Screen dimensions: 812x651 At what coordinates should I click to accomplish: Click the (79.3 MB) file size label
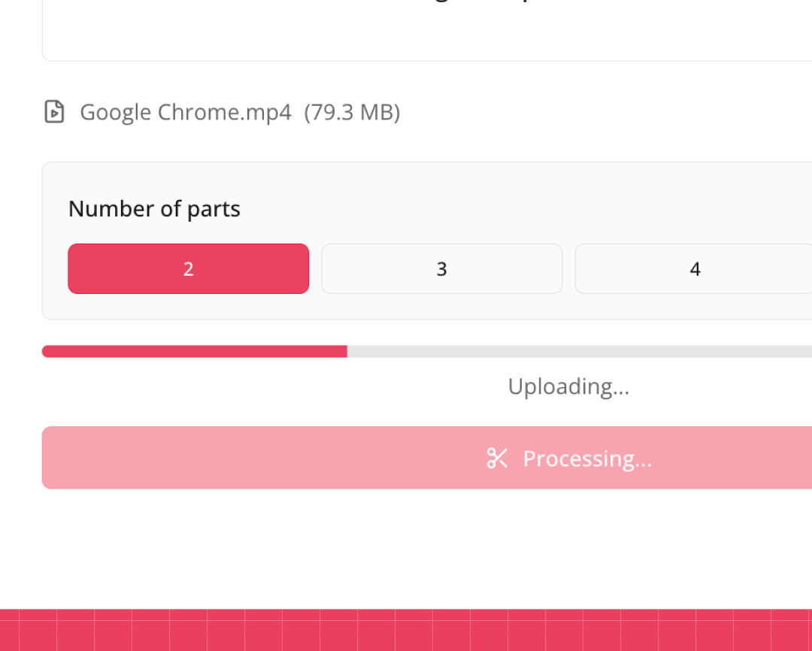click(x=352, y=112)
